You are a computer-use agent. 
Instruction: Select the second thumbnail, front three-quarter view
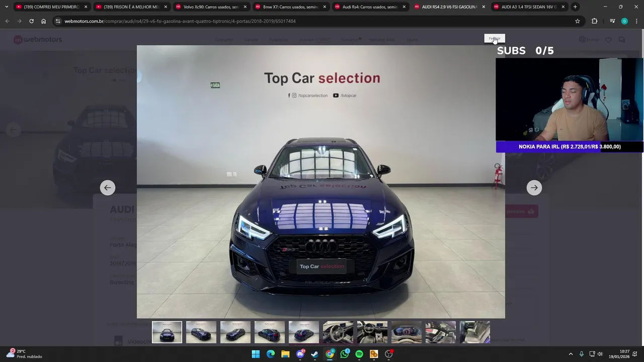(201, 332)
